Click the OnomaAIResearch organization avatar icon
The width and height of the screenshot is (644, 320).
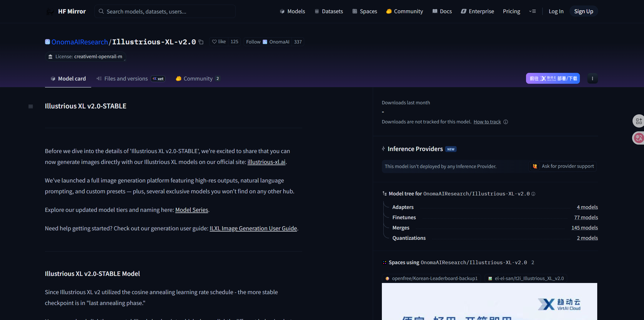click(x=47, y=42)
